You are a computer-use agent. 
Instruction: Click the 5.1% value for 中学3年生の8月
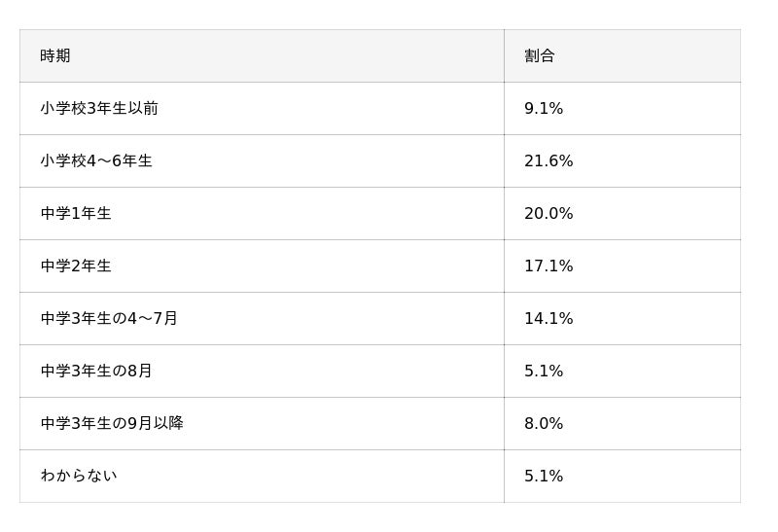544,371
